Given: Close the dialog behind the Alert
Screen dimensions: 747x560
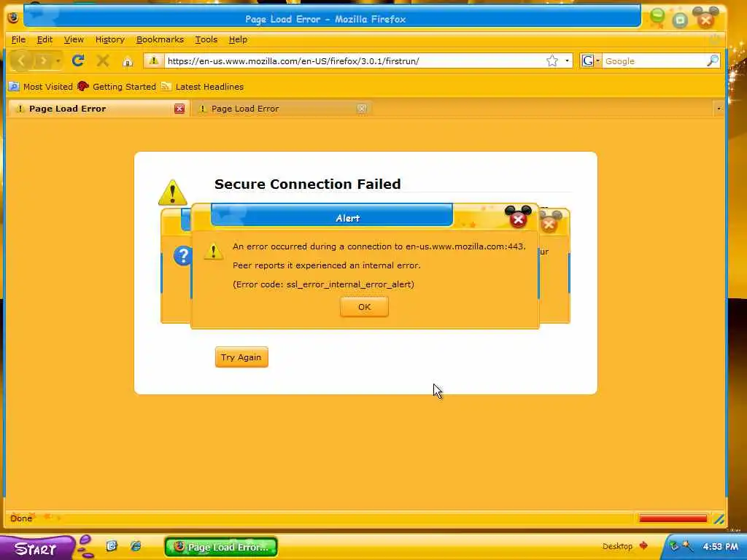Looking at the screenshot, I should (x=549, y=224).
